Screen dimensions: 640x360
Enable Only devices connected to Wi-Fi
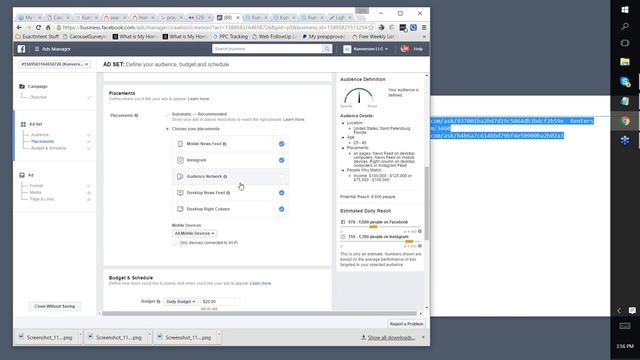175,243
